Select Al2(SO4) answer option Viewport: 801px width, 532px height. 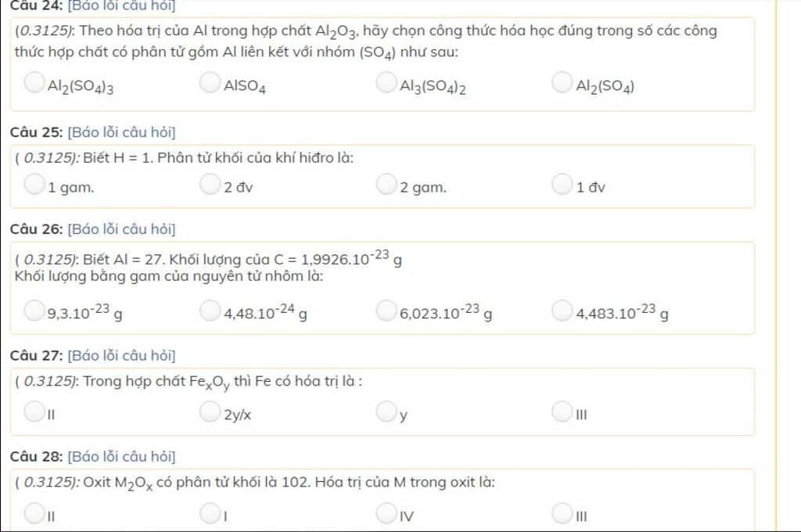[562, 82]
